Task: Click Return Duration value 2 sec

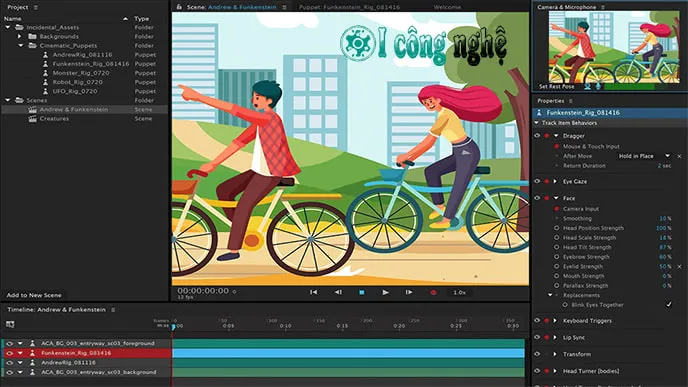Action: point(664,166)
